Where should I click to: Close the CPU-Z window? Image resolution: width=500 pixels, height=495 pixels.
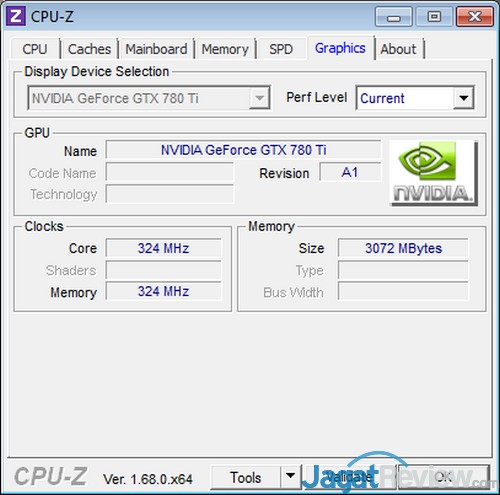pyautogui.click(x=475, y=16)
